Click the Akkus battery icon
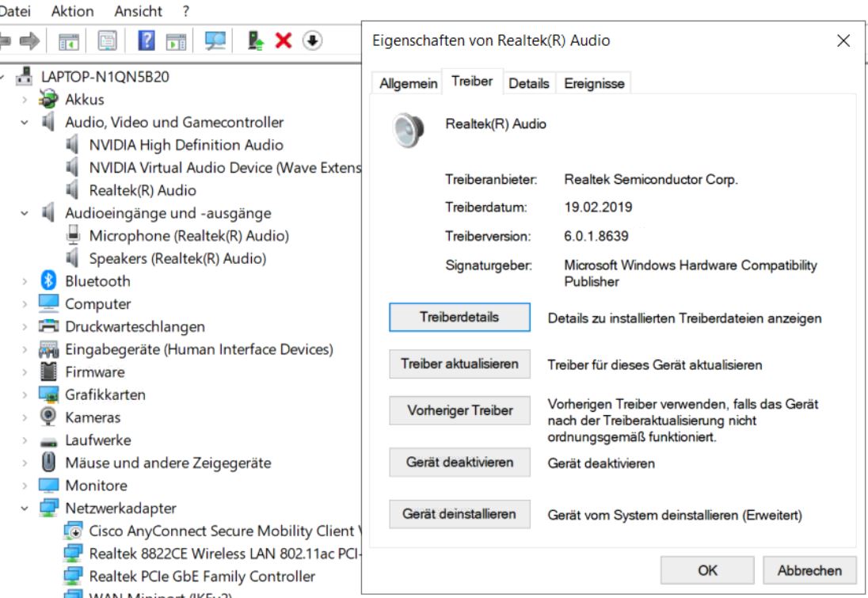The image size is (868, 598). tap(48, 99)
